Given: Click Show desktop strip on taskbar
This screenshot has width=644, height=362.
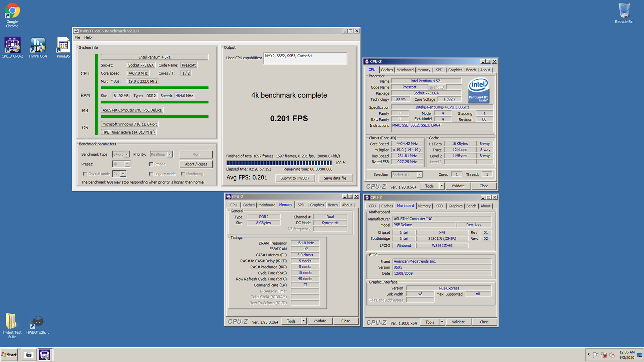Looking at the screenshot, I should point(641,355).
